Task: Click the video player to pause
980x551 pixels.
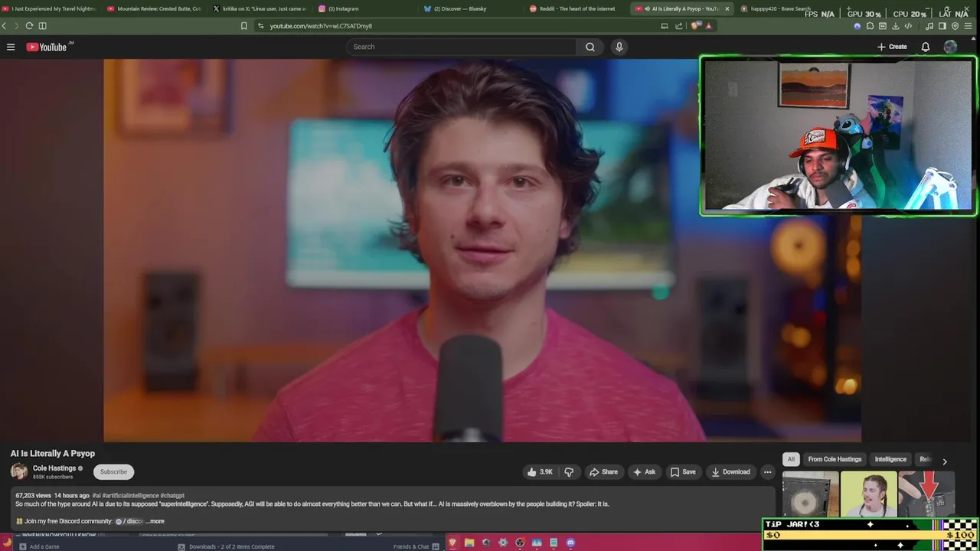Action: click(x=482, y=250)
